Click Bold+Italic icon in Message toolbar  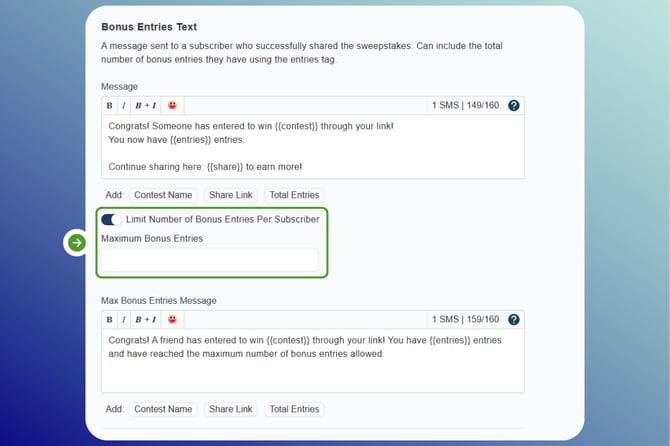pos(146,105)
